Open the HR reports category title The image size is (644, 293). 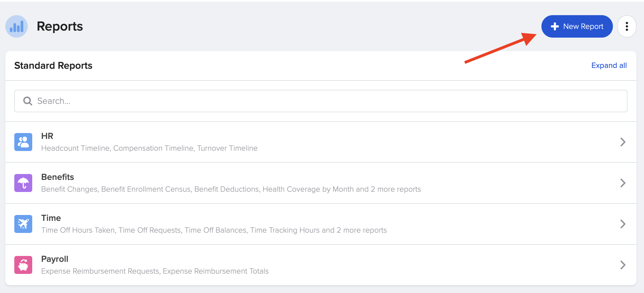point(47,136)
